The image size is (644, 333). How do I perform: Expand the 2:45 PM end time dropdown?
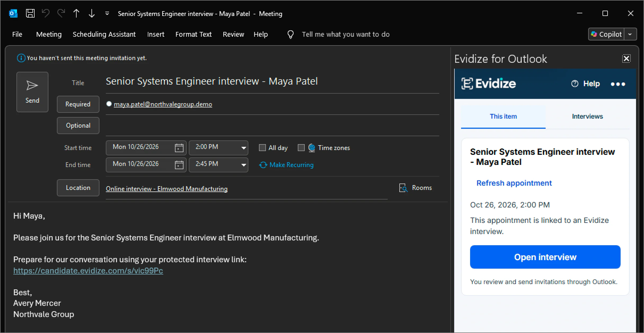244,165
